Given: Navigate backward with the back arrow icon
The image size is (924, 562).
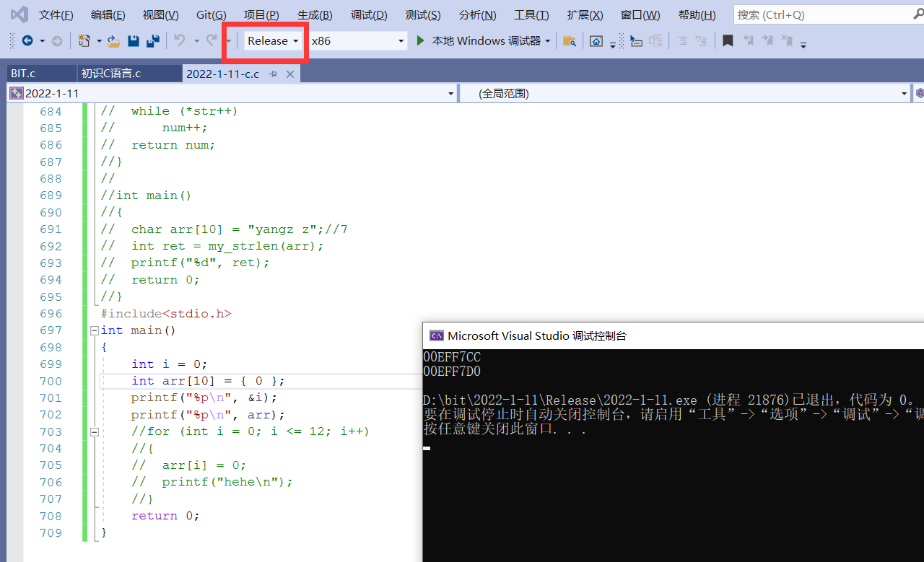Looking at the screenshot, I should 27,41.
